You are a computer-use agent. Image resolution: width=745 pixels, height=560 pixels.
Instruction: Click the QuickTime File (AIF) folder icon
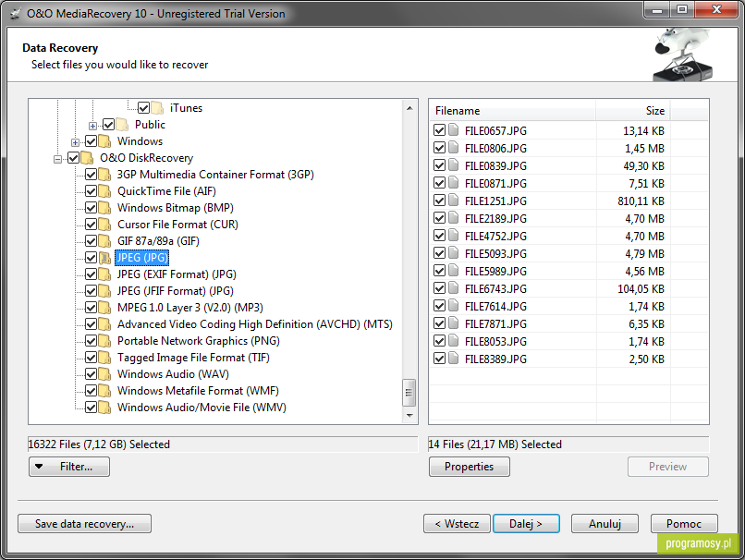tap(104, 191)
